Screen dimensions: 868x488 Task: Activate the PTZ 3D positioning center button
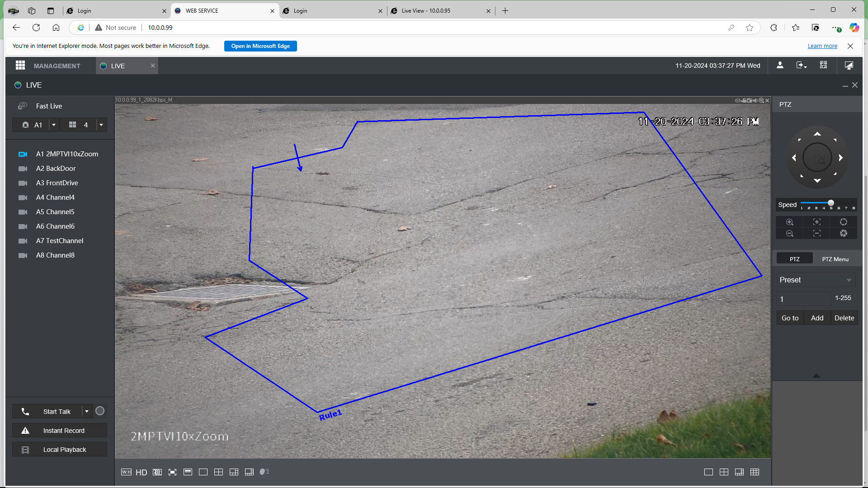point(817,158)
